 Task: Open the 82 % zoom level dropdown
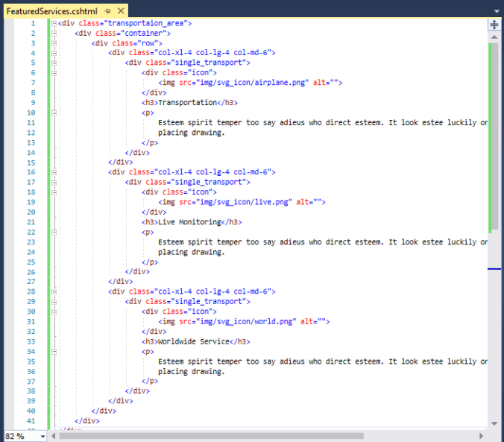(x=42, y=436)
